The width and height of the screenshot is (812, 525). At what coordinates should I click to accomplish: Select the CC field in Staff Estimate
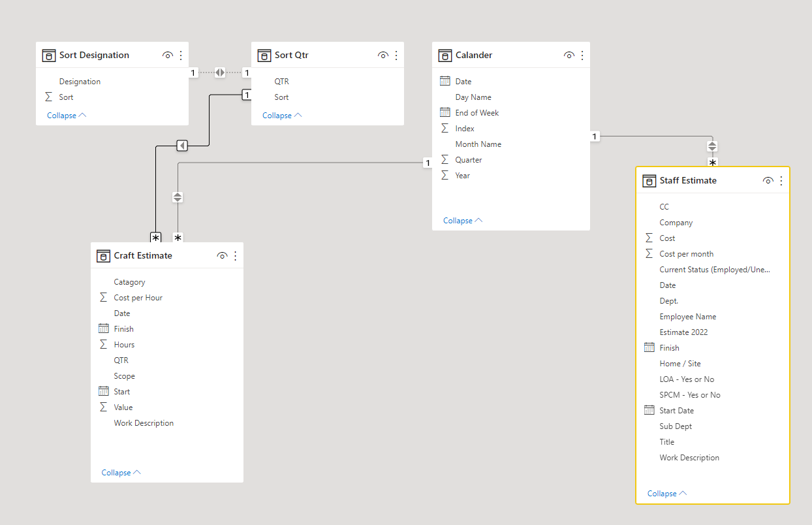(x=664, y=207)
